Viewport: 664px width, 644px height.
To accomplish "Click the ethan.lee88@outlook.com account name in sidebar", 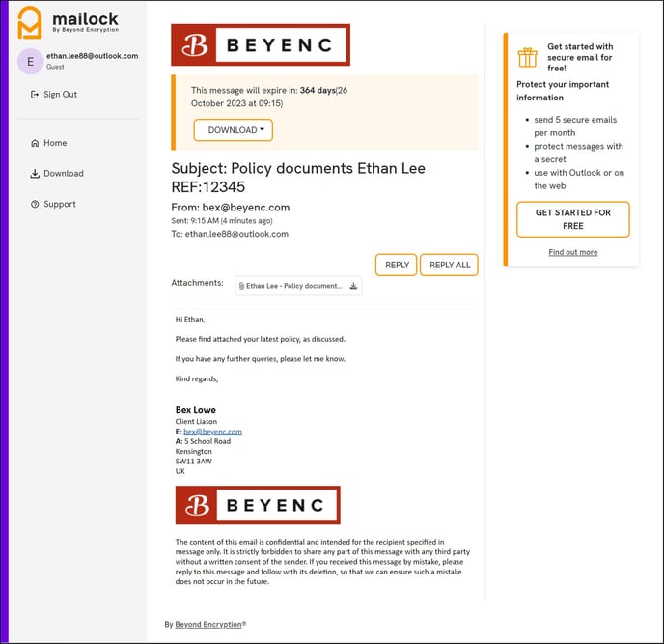I will tap(93, 56).
